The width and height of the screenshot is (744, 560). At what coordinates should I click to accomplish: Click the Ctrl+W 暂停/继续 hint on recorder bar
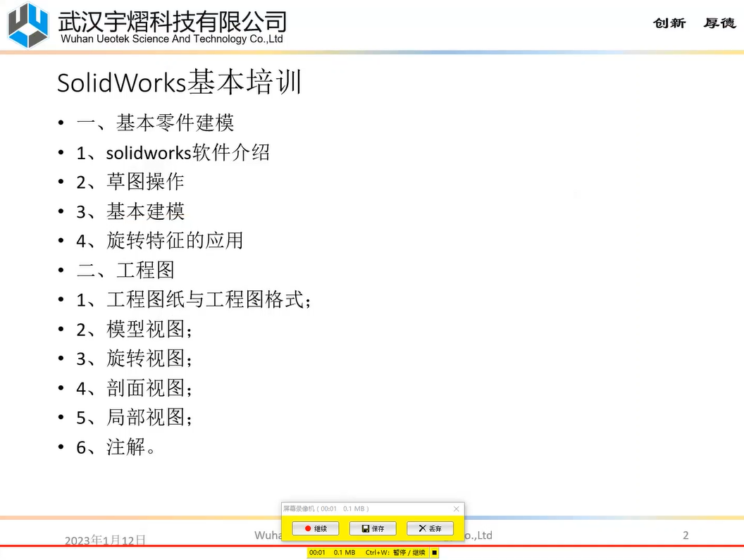[395, 552]
